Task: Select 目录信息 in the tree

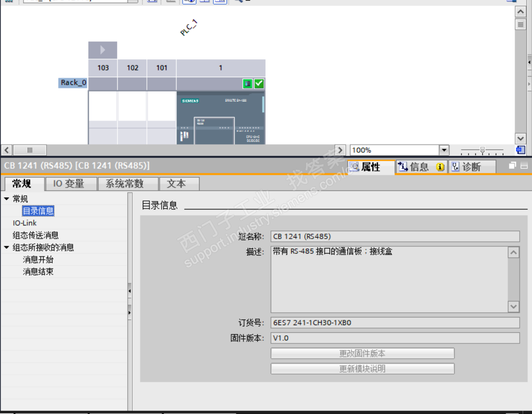Action: click(38, 211)
